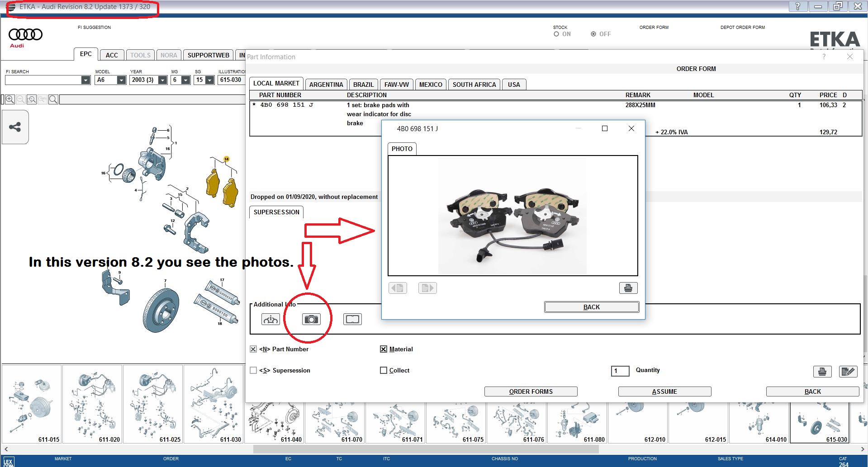Close the 4B0 698 151 J photo window

click(631, 128)
